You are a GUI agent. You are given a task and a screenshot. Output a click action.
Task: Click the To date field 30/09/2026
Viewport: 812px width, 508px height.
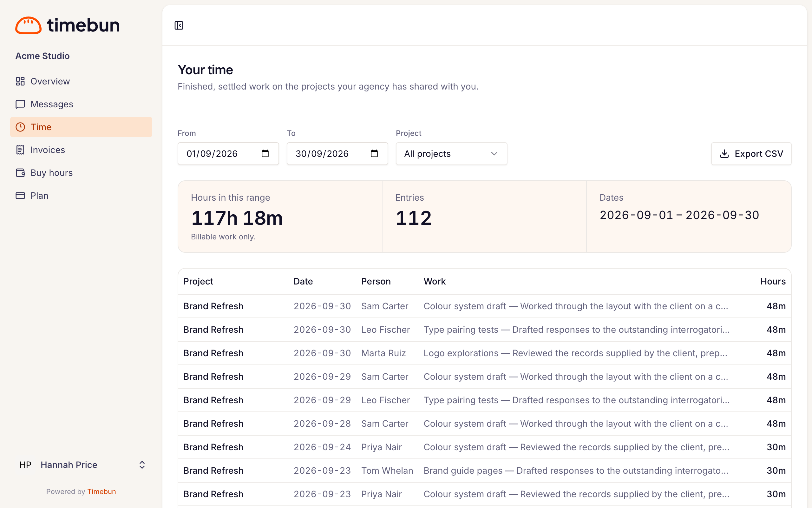pos(337,154)
